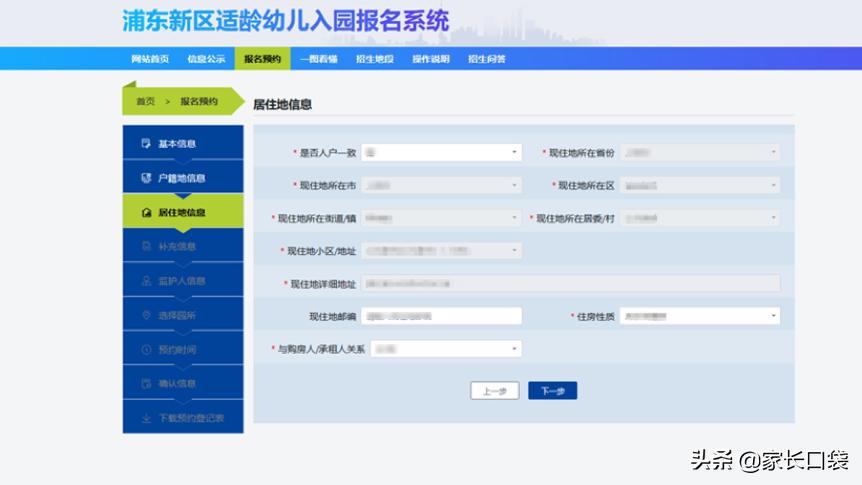This screenshot has width=862, height=485.
Task: Open the 现住地所在街道/镇 dropdown
Action: 441,218
